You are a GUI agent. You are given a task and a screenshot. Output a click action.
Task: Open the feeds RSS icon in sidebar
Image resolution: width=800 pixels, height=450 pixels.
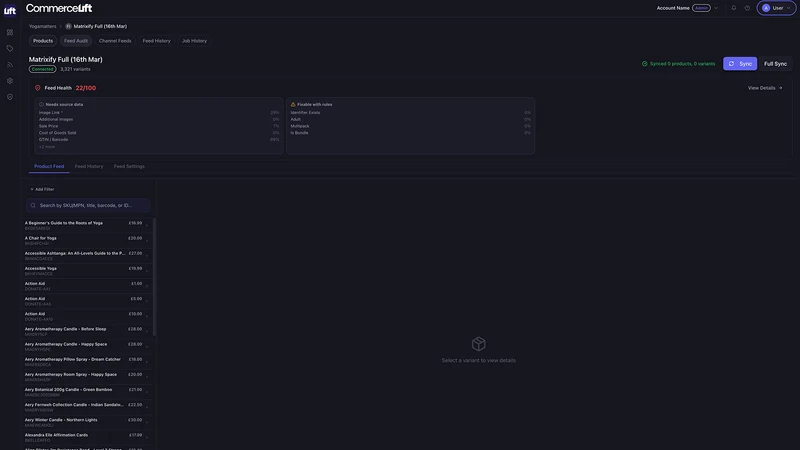pyautogui.click(x=10, y=65)
